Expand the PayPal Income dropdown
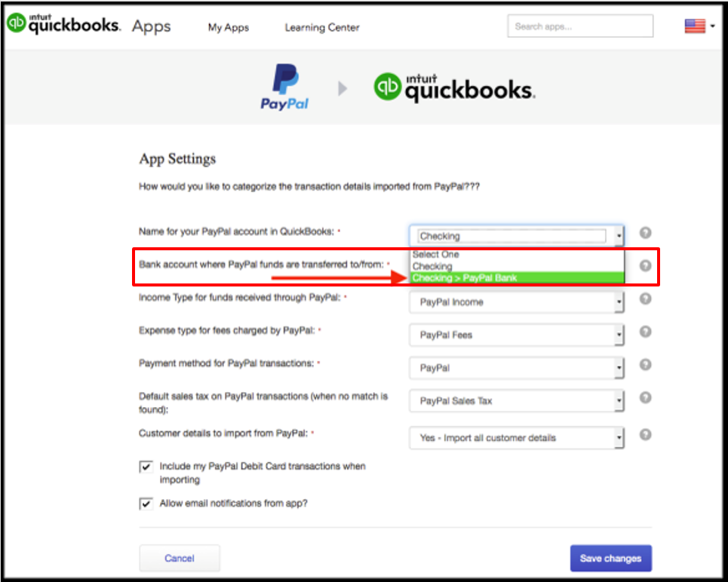This screenshot has height=582, width=728. 517,302
